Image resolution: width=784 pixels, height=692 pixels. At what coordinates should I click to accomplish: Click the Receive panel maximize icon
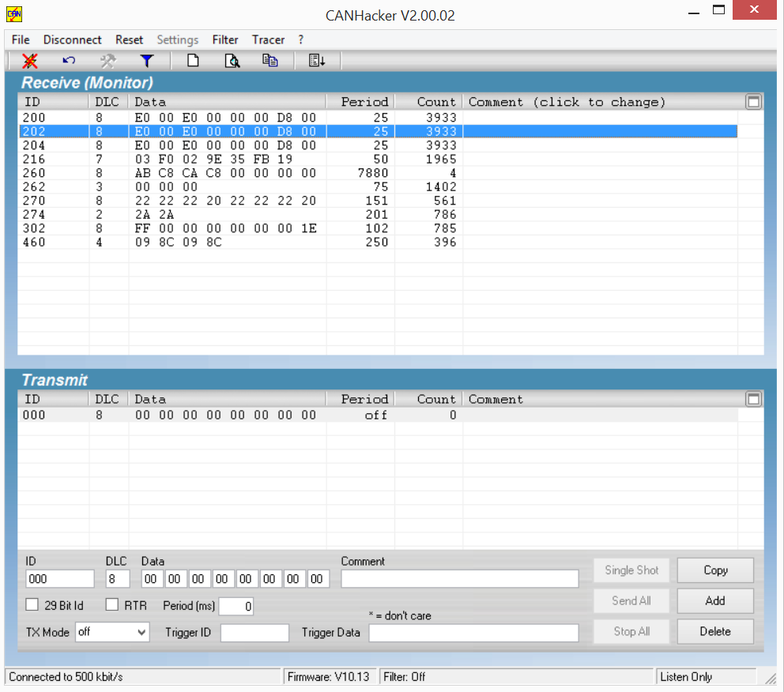pos(753,102)
